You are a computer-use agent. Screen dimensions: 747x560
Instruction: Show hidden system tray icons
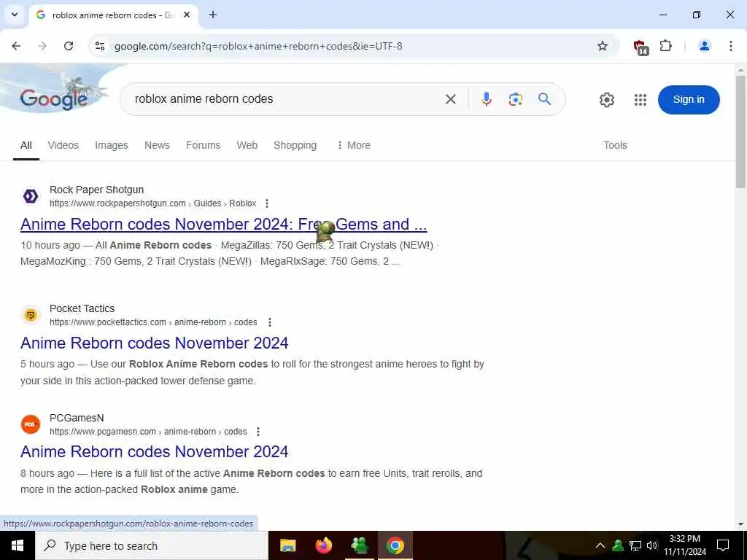600,545
